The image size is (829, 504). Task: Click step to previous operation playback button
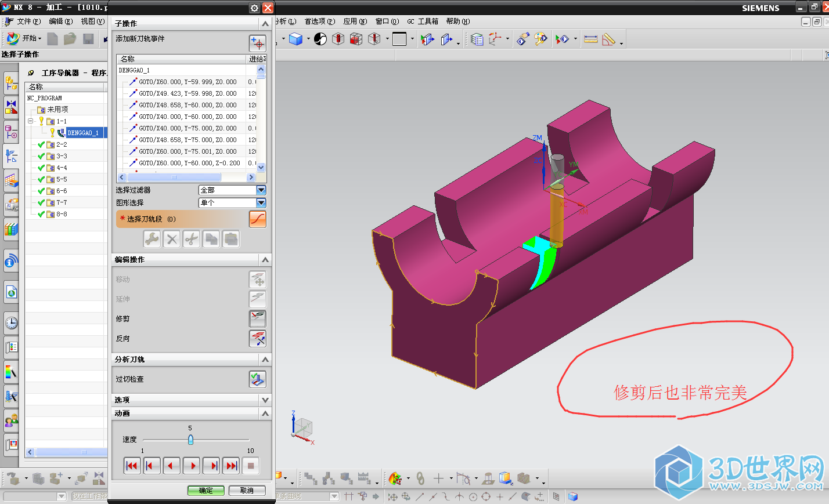(x=152, y=466)
